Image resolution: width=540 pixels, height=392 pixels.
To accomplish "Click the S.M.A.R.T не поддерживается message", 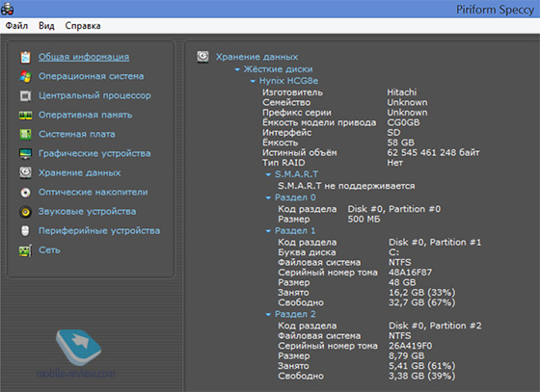I will (346, 186).
